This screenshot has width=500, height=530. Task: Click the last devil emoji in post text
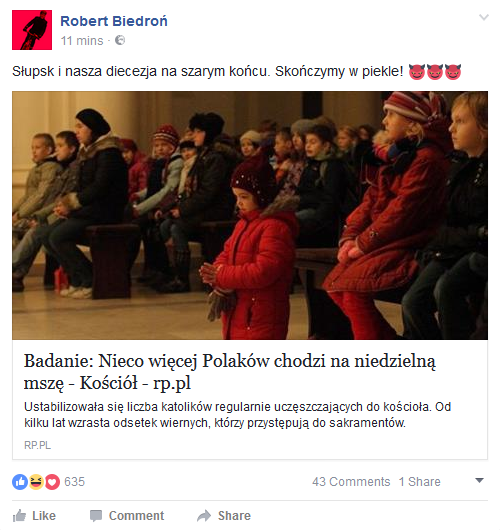pos(453,72)
